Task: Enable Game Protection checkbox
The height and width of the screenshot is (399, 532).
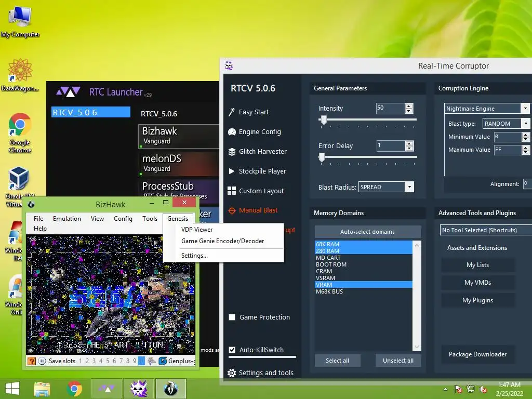Action: point(232,317)
